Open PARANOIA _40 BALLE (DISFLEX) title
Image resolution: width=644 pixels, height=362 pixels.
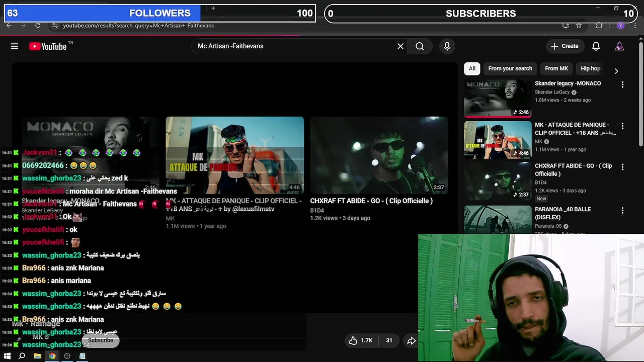(562, 213)
